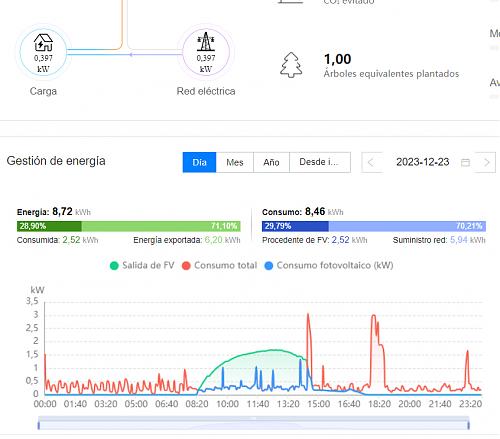The image size is (500, 439).
Task: Toggle Consumo total legend series
Action: point(219,266)
